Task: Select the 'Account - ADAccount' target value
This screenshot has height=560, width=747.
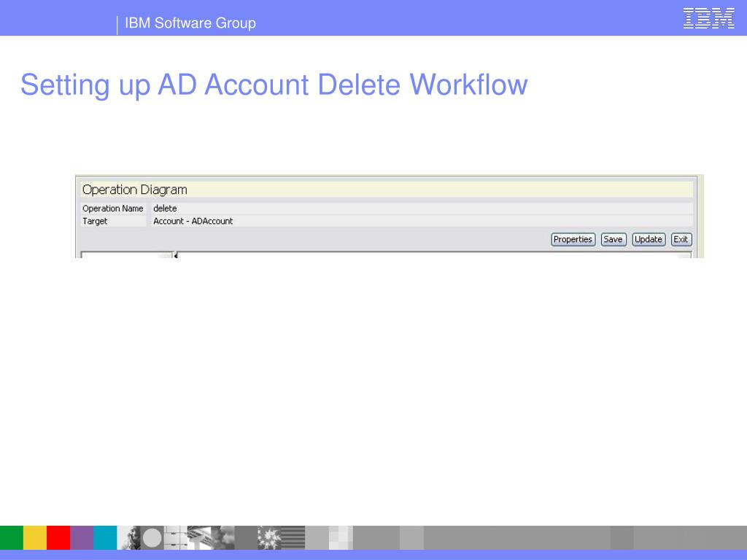Action: pos(193,221)
